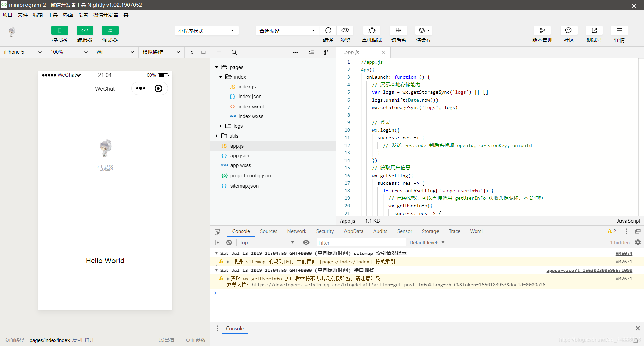This screenshot has height=346, width=644.
Task: Open the 100% zoom dropdown
Action: click(69, 52)
